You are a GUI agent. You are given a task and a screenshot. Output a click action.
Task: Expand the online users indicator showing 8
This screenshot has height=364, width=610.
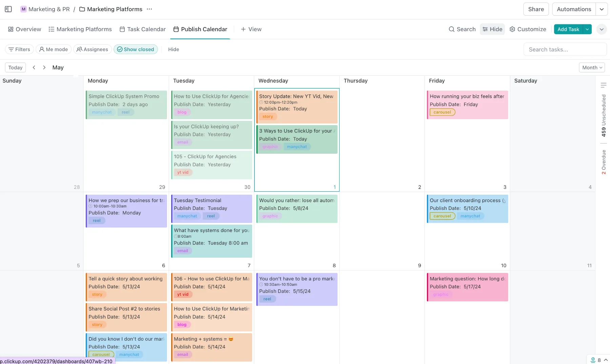[599, 360]
